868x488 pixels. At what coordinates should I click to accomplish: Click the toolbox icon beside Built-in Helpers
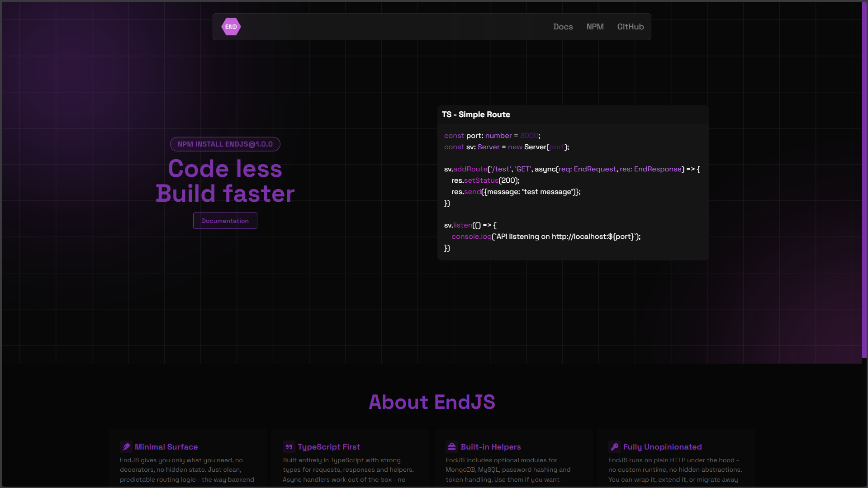(x=451, y=447)
